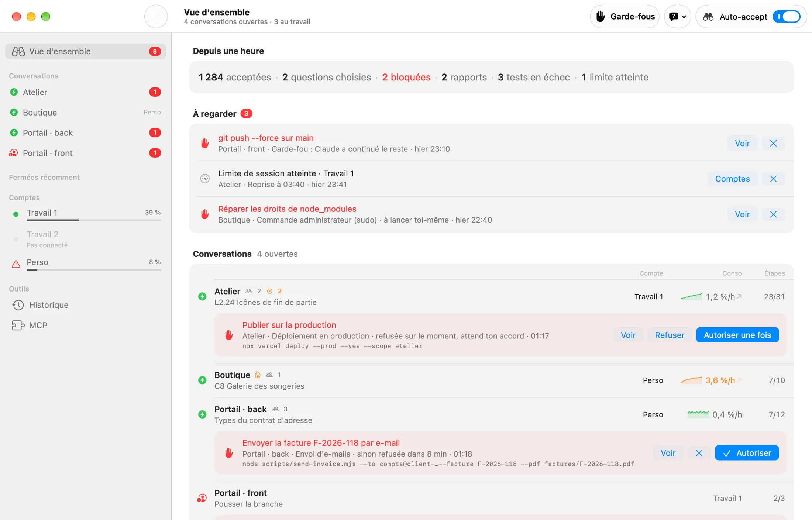Select the Travail 1 account

[86, 214]
